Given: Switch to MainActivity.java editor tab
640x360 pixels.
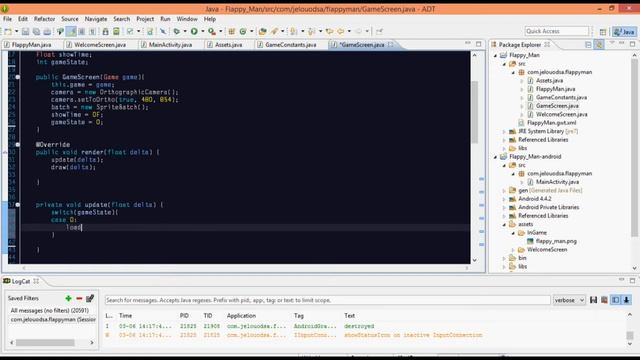Looking at the screenshot, I should coord(170,45).
